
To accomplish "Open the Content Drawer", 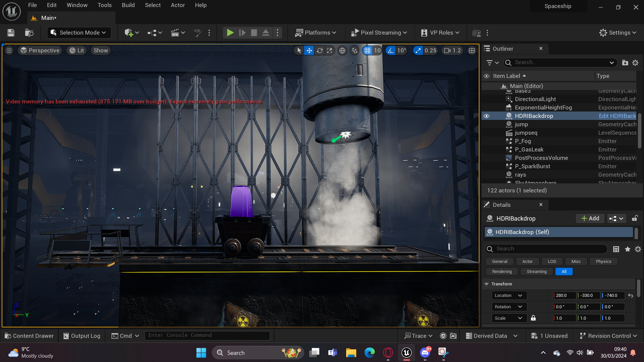I will point(29,336).
